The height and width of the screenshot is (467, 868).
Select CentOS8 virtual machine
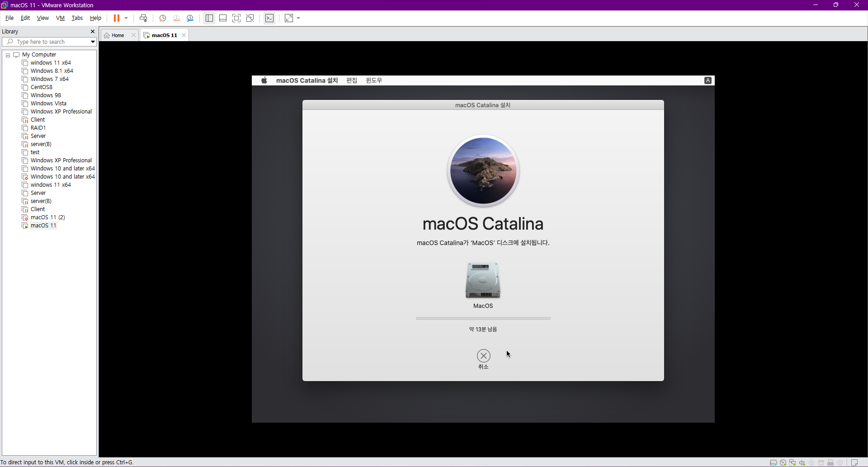[x=42, y=87]
